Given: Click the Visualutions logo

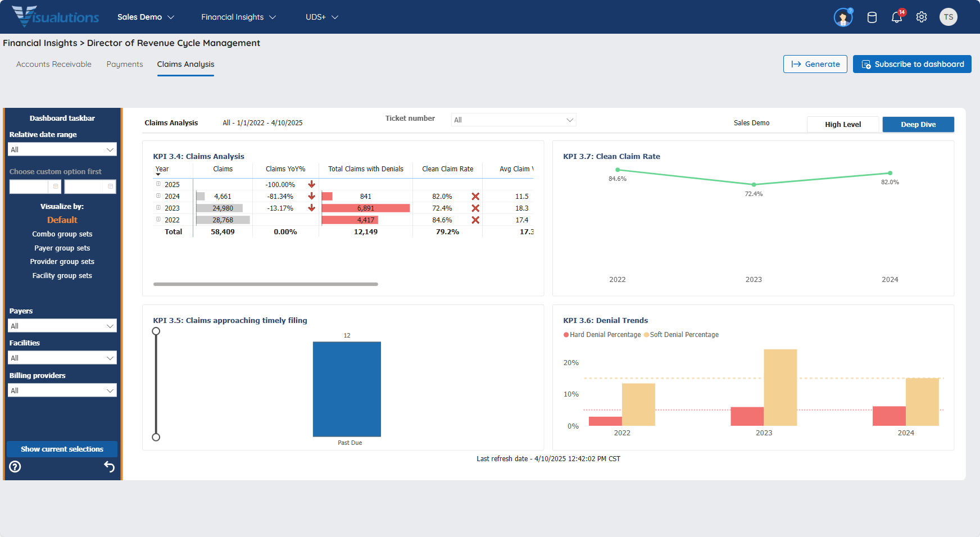Looking at the screenshot, I should [x=55, y=17].
